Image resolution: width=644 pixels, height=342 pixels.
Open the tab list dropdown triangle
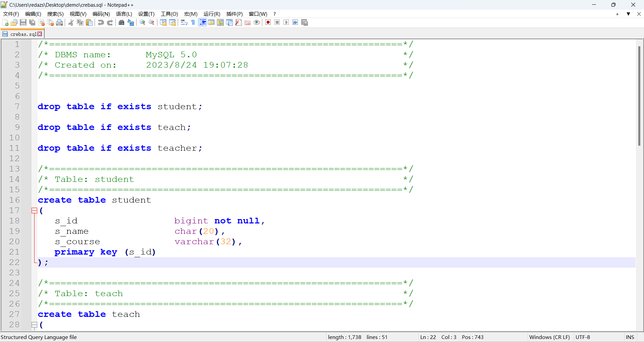point(628,14)
